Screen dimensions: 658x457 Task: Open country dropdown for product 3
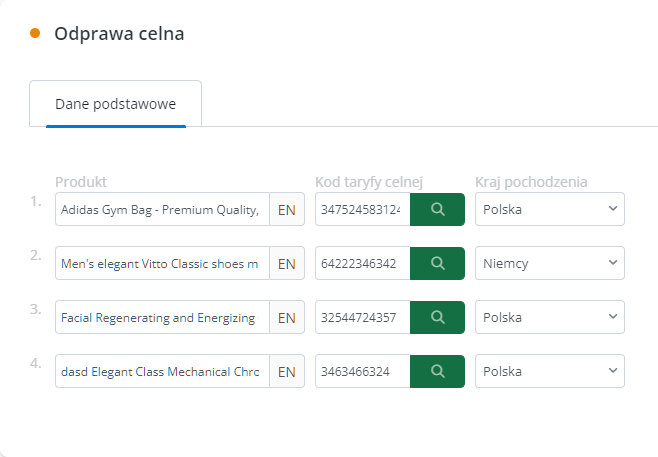point(550,317)
